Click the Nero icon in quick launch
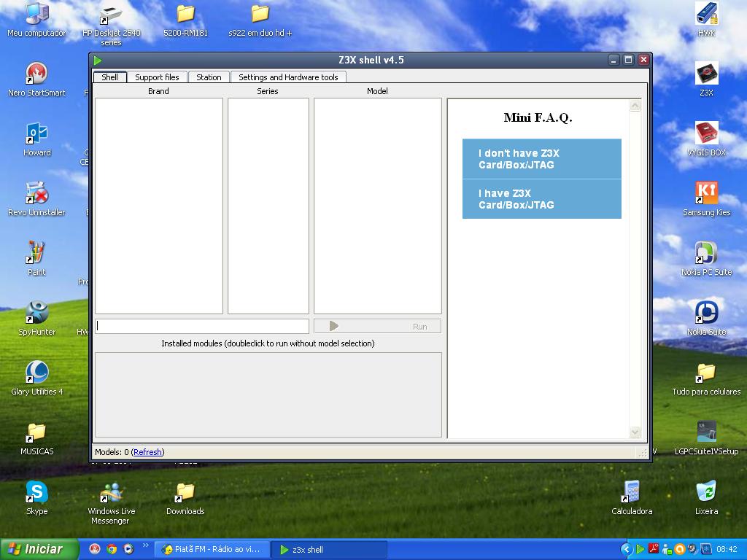The image size is (747, 560). click(x=95, y=549)
